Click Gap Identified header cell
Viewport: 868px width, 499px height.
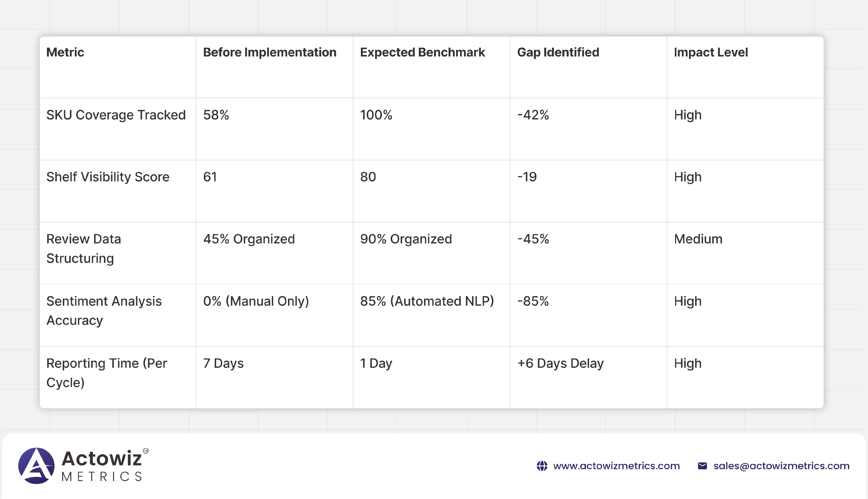point(558,52)
